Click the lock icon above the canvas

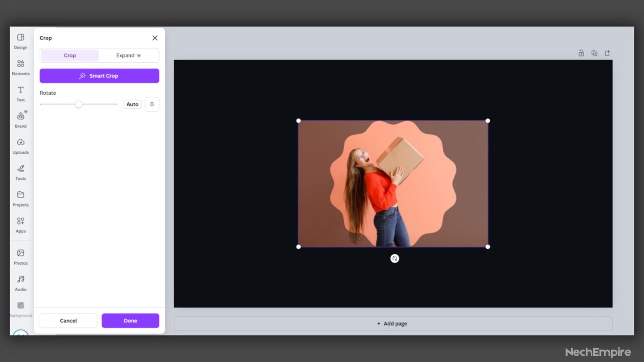click(581, 53)
